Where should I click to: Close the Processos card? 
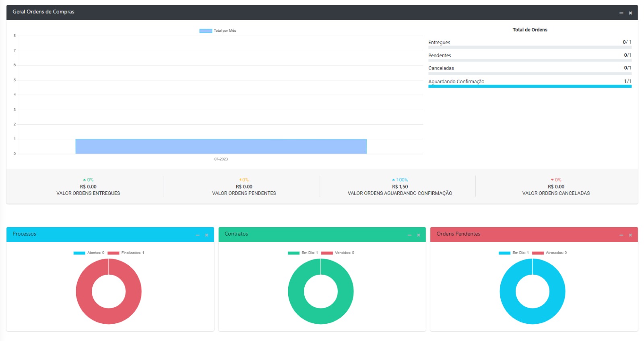(x=206, y=235)
